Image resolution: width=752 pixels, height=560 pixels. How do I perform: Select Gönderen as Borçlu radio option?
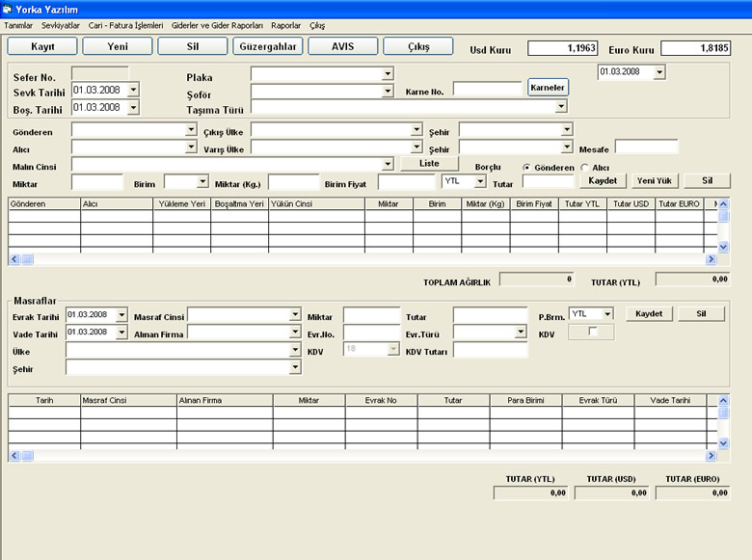tap(526, 168)
